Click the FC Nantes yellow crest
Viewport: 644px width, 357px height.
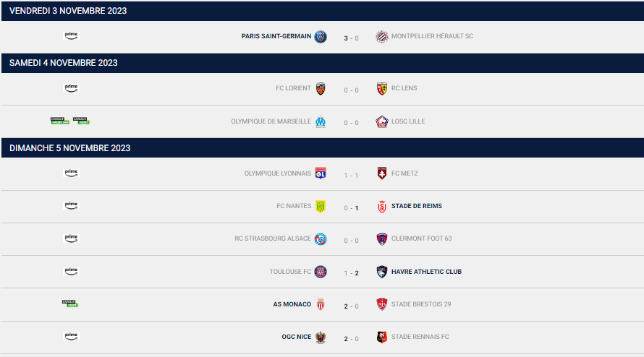click(321, 206)
